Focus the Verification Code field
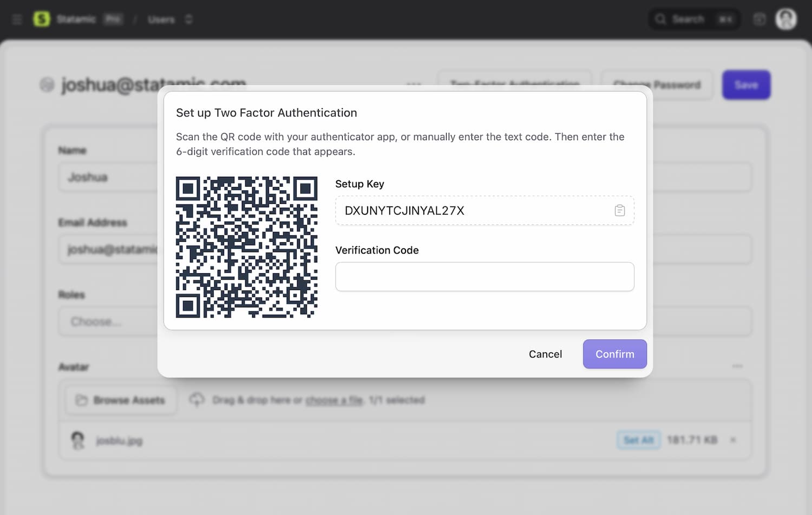Viewport: 812px width, 515px height. pos(484,276)
